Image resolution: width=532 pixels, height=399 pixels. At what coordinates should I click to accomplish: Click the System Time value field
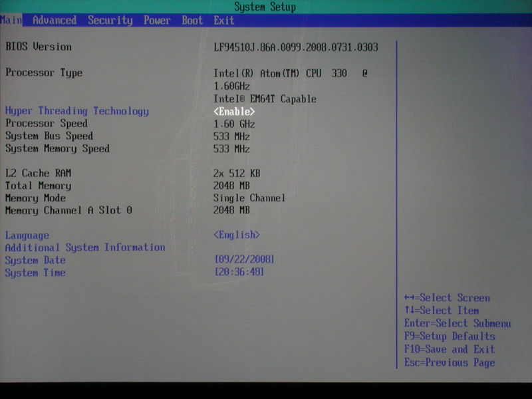click(239, 272)
